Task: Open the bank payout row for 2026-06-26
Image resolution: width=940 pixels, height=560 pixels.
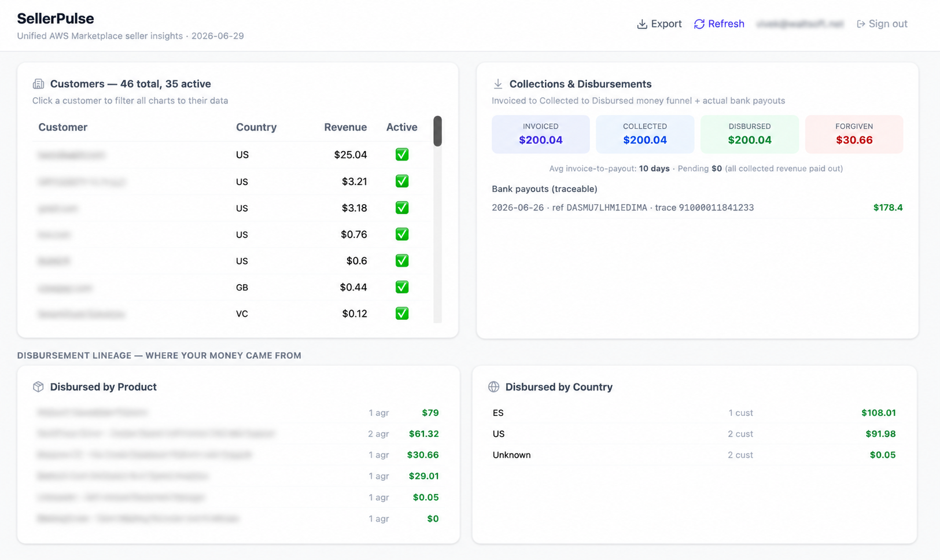Action: [697, 208]
